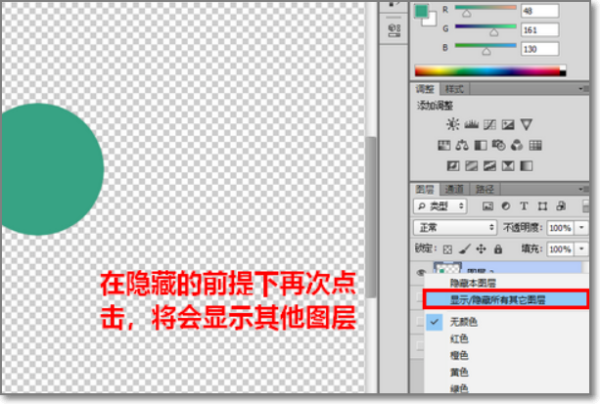
Task: Add a Black & White adjustment
Action: tap(481, 145)
